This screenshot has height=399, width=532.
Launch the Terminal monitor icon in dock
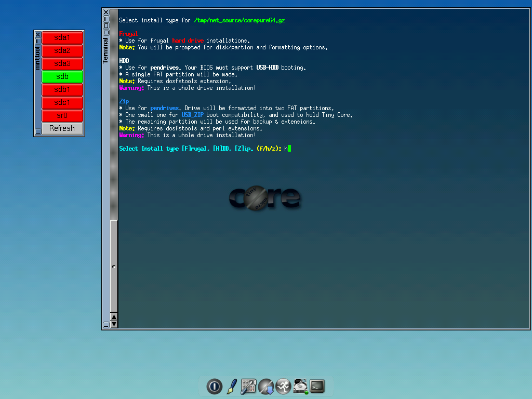(317, 386)
